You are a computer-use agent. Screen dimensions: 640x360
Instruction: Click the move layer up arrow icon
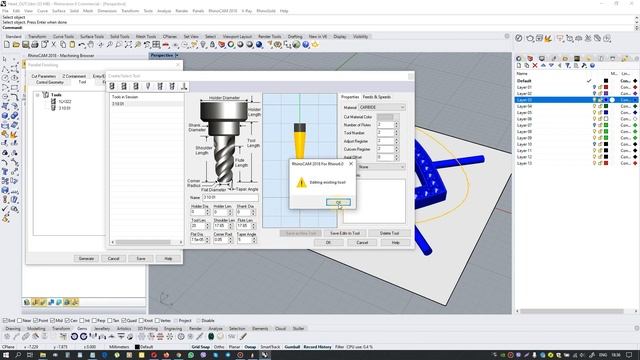click(x=543, y=65)
